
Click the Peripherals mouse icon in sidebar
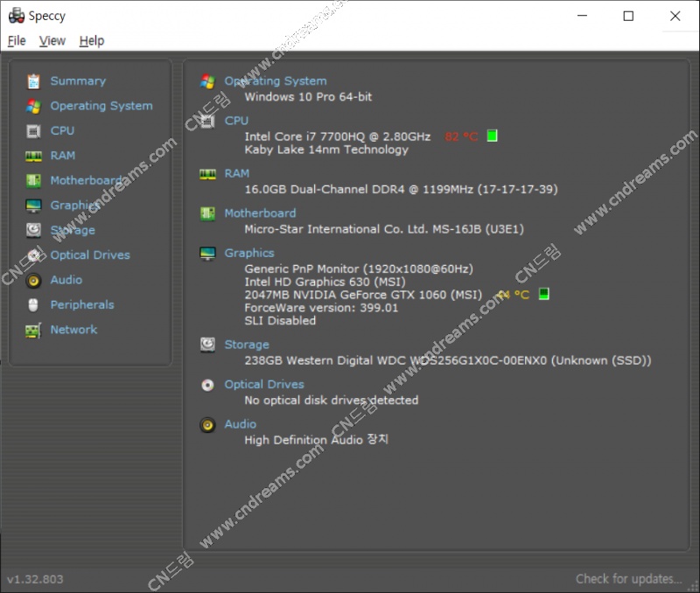33,305
